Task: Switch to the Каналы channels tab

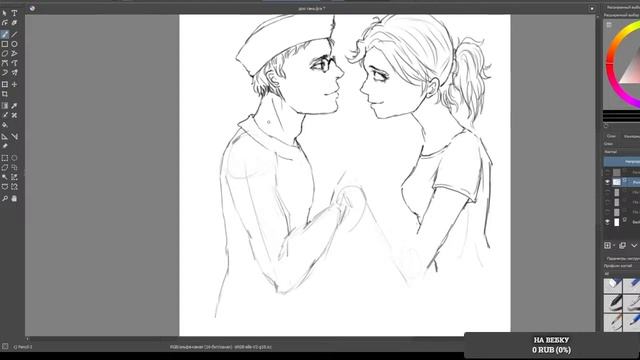Action: [632, 136]
